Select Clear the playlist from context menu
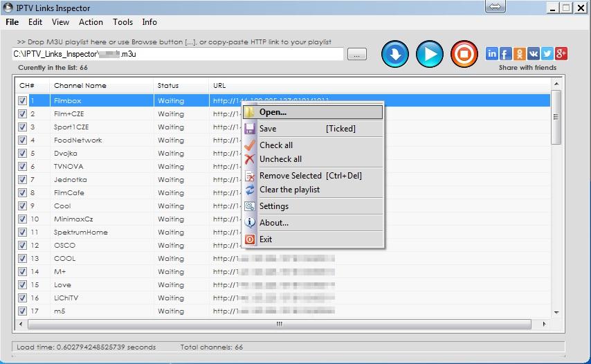The image size is (591, 364). point(289,190)
